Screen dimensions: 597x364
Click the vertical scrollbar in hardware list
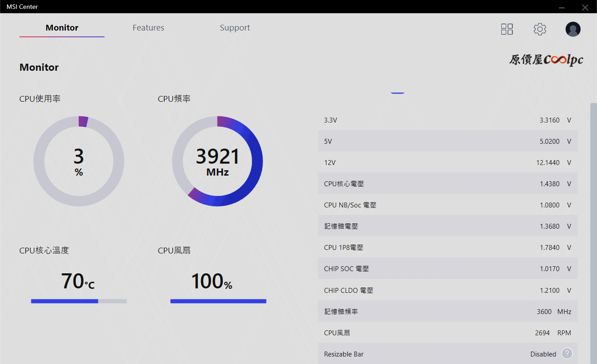(x=593, y=221)
